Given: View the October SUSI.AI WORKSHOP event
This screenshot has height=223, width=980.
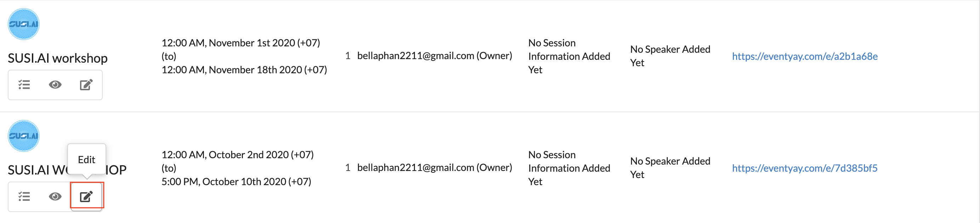Looking at the screenshot, I should 55,196.
